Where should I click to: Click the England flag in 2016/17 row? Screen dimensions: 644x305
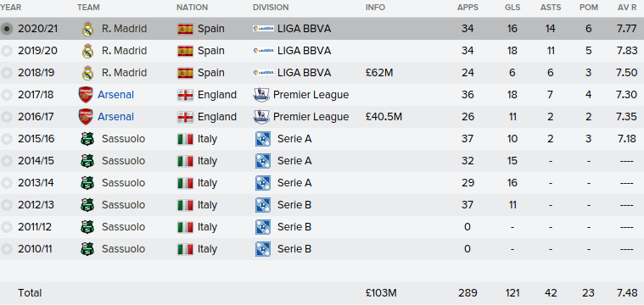pyautogui.click(x=185, y=117)
